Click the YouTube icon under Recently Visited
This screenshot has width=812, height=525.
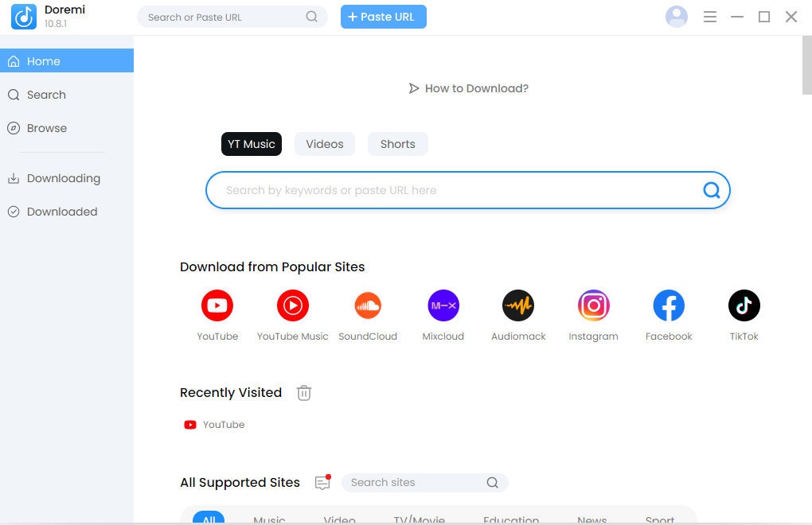pos(190,425)
